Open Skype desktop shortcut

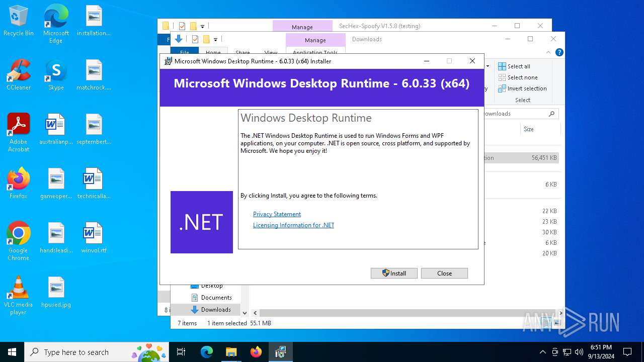coord(56,75)
